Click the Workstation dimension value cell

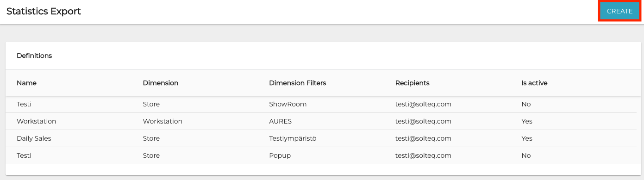[x=163, y=121]
